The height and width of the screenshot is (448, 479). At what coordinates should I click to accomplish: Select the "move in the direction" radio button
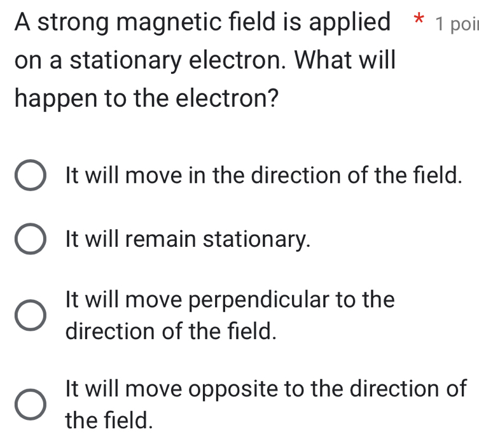point(30,179)
